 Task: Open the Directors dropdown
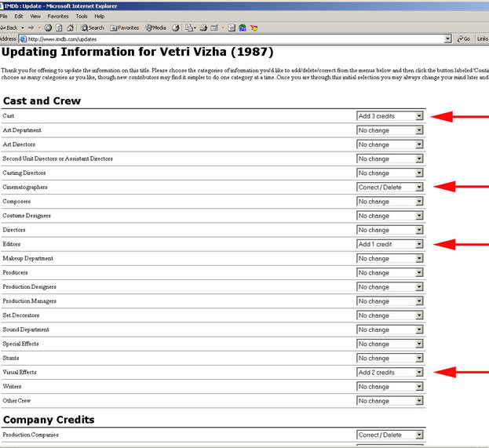coord(390,230)
